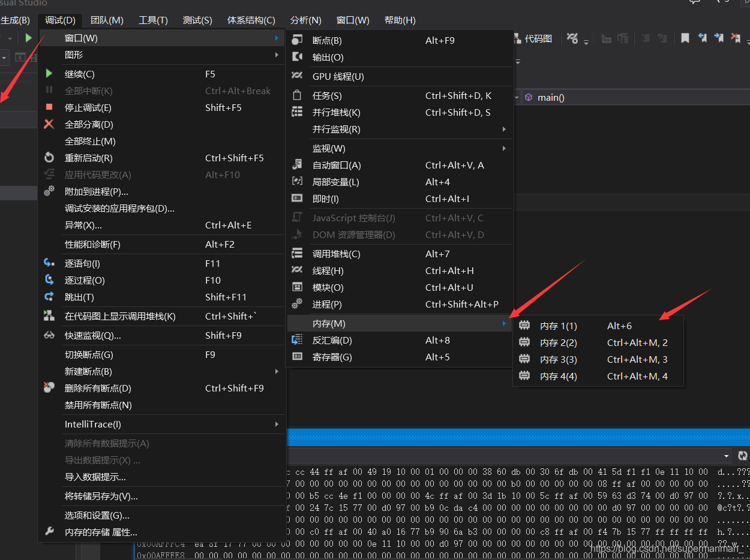This screenshot has width=750, height=560.
Task: Choose 导入数据提示... in the debug menu
Action: 161,477
